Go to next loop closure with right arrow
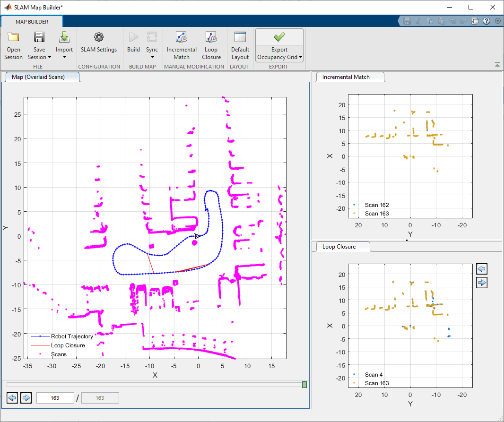 click(482, 283)
